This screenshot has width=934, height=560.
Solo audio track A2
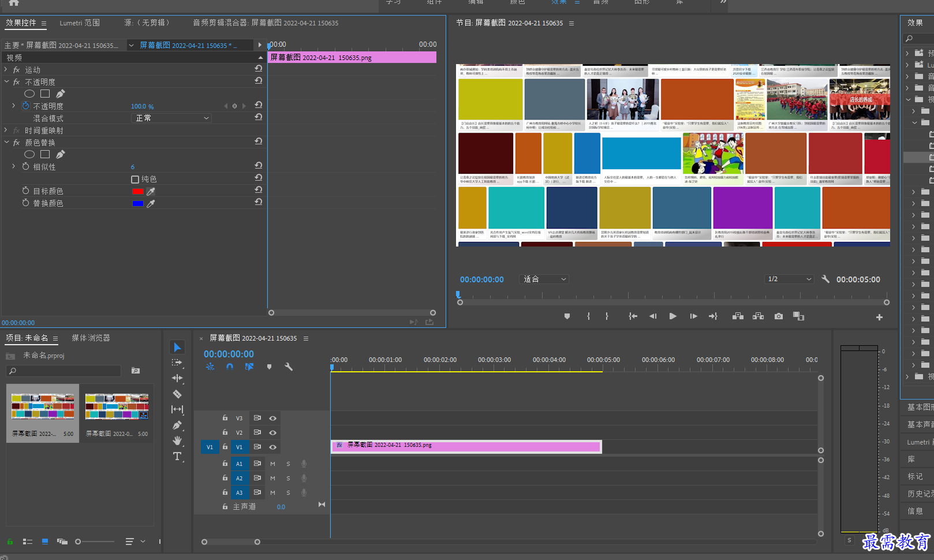tap(288, 478)
